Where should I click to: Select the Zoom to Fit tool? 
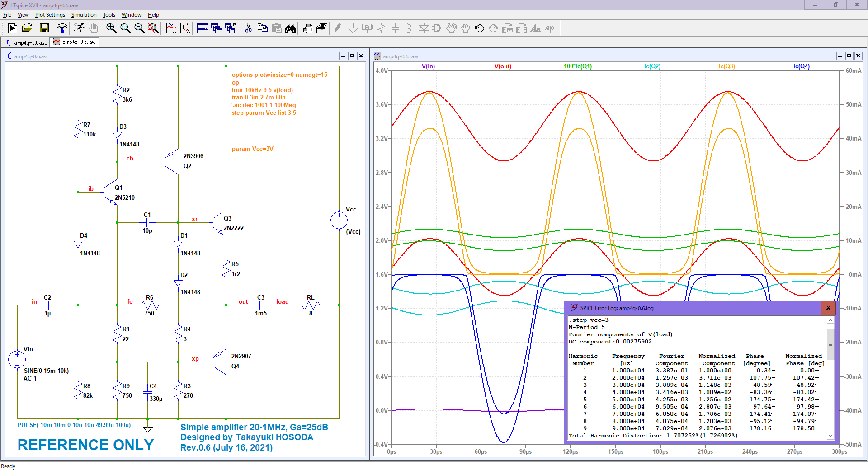pyautogui.click(x=154, y=28)
